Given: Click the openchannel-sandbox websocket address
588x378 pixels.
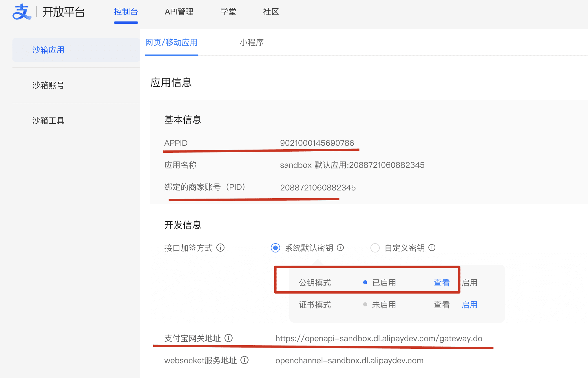Looking at the screenshot, I should (x=349, y=360).
